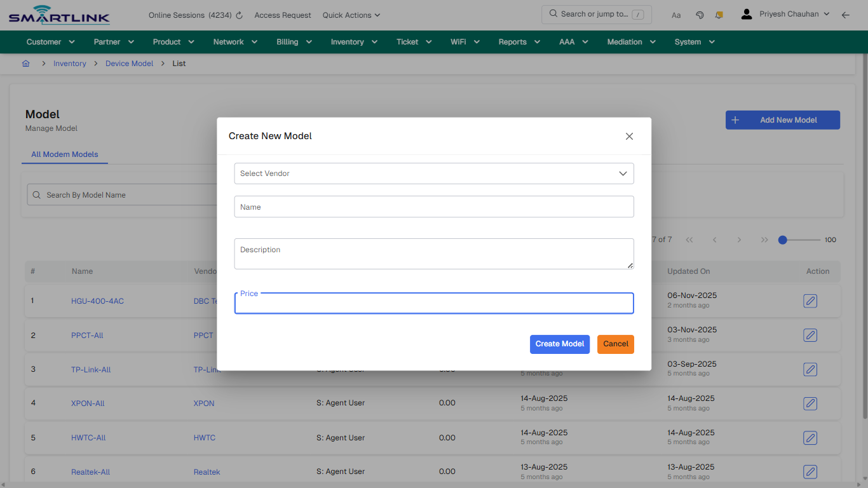Cancel the Create New Model dialog
This screenshot has height=488, width=868.
point(615,344)
